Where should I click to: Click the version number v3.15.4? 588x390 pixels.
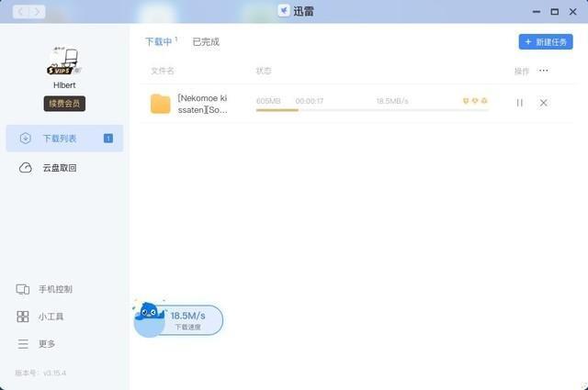pyautogui.click(x=54, y=373)
